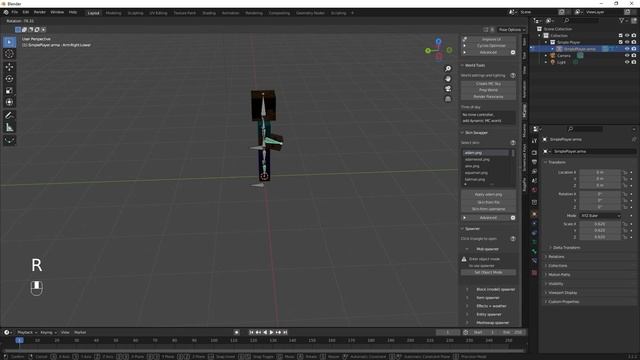Hide Collection in viewport via eye icon
640x360 pixels.
627,36
